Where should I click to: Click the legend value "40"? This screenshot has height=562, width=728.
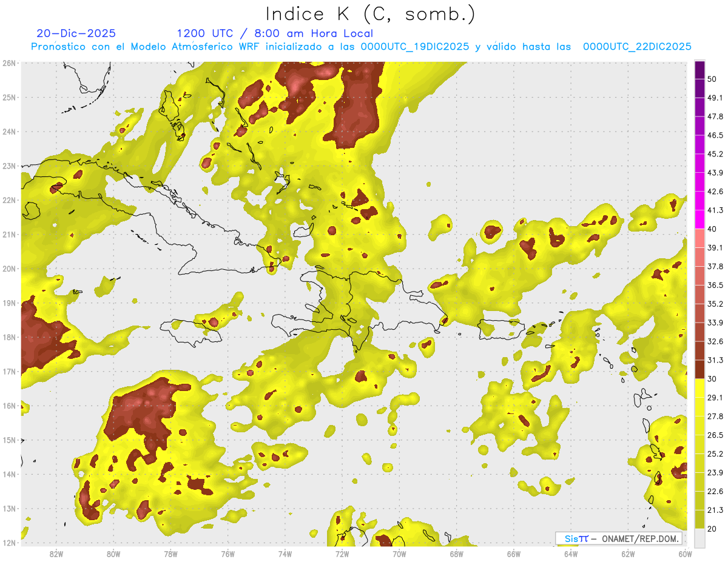coord(712,229)
